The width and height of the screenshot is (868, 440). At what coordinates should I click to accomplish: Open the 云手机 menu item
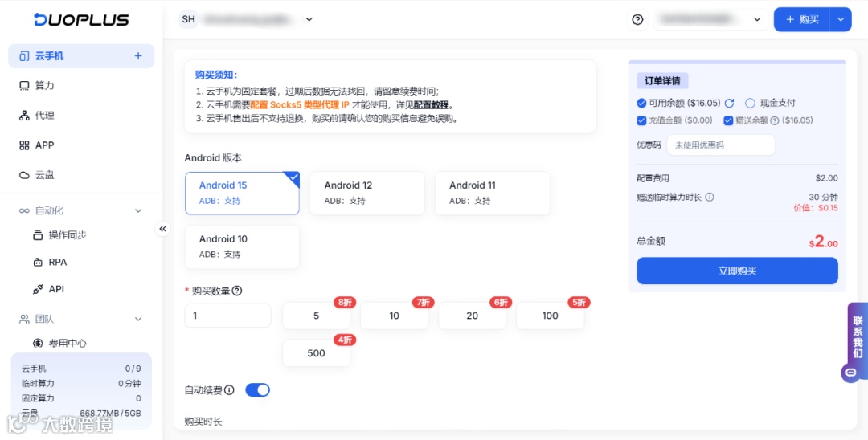click(x=81, y=56)
